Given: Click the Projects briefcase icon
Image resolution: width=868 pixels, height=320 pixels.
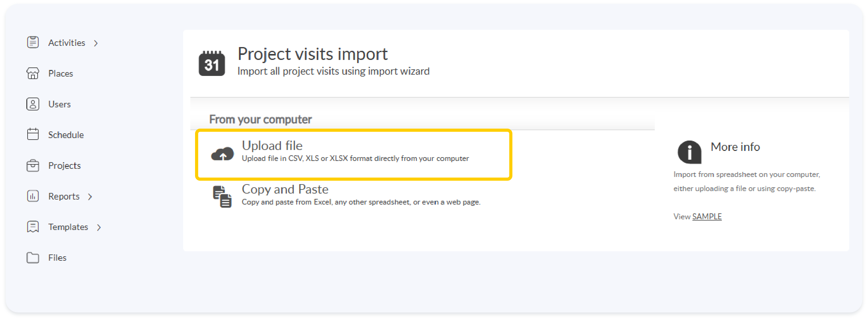Looking at the screenshot, I should point(33,165).
